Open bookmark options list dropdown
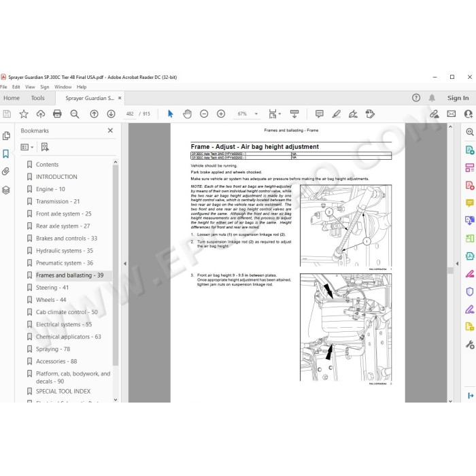The width and height of the screenshot is (476, 476). [27, 148]
